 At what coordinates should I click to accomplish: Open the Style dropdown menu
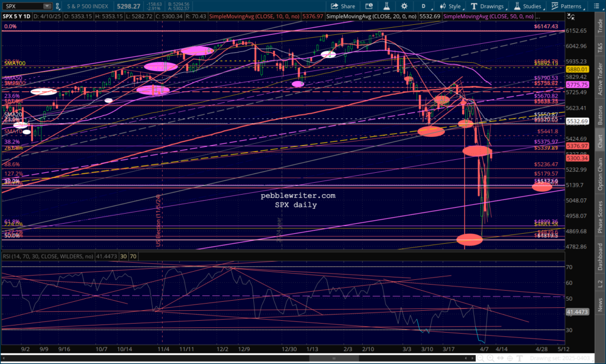(450, 6)
